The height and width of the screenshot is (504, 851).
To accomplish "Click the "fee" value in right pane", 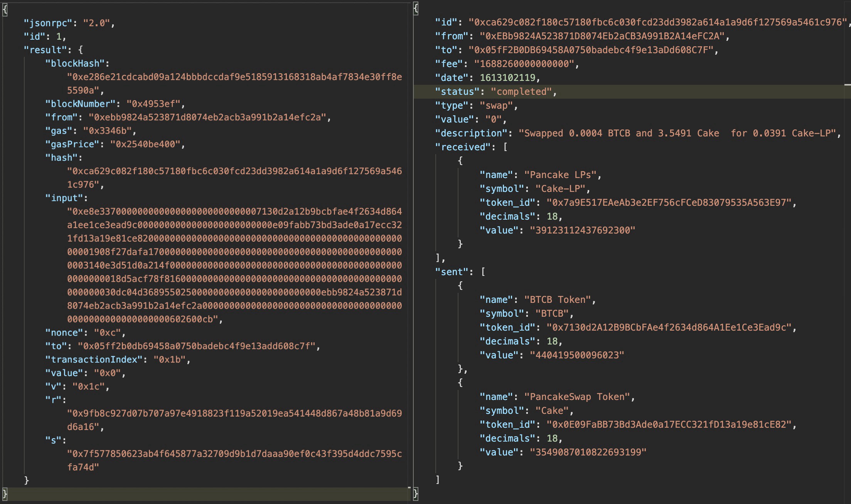I will click(524, 64).
